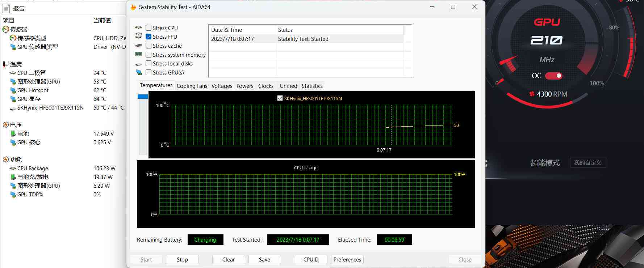This screenshot has width=644, height=268.
Task: Click the GPU TDP% row icon
Action: coord(13,194)
